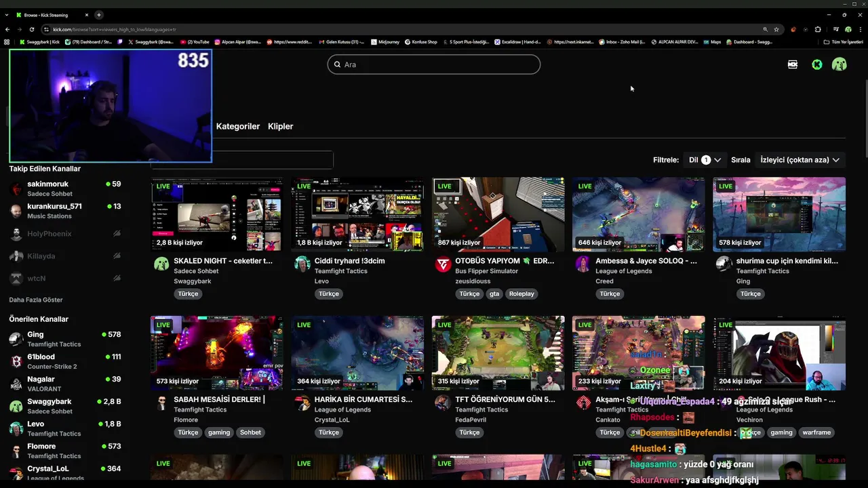
Task: Open the Midjourney bookmark
Action: [x=386, y=42]
